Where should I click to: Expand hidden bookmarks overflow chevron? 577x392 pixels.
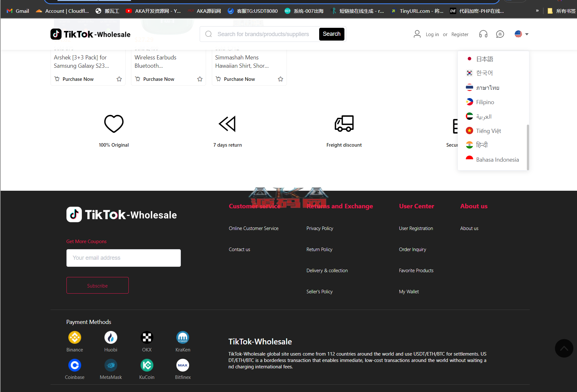(x=537, y=11)
